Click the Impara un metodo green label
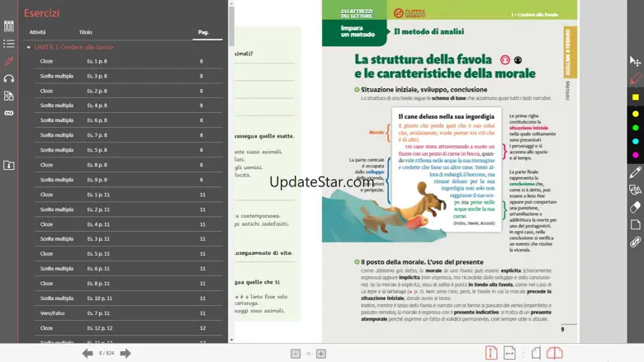The image size is (644, 362). click(355, 31)
